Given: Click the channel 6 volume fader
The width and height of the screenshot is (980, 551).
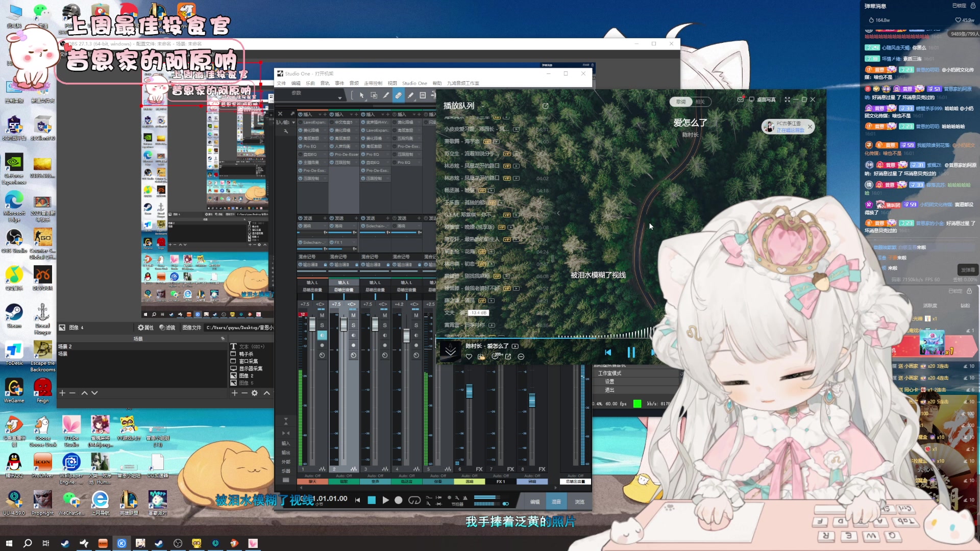Looking at the screenshot, I should [x=469, y=391].
